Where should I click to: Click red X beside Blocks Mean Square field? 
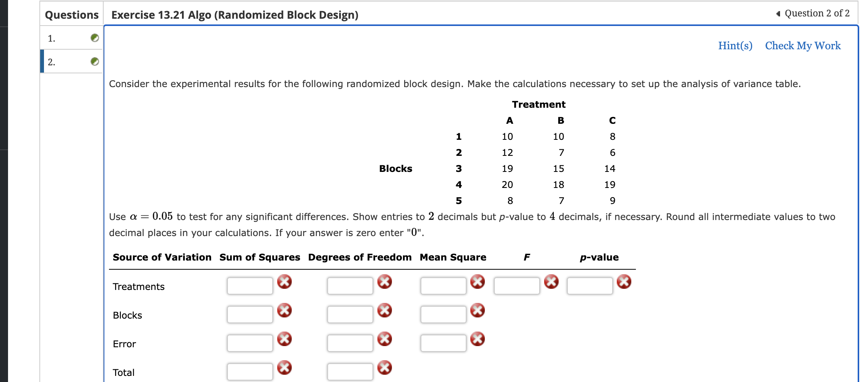point(477,310)
